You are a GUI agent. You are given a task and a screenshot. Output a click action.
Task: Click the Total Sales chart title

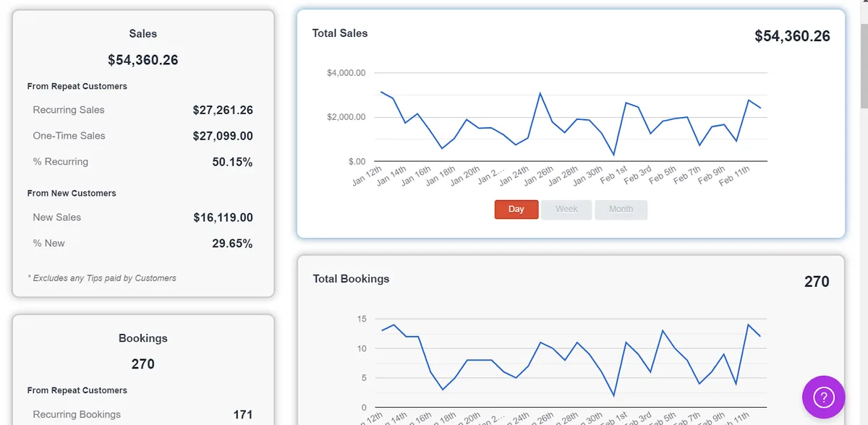(340, 33)
